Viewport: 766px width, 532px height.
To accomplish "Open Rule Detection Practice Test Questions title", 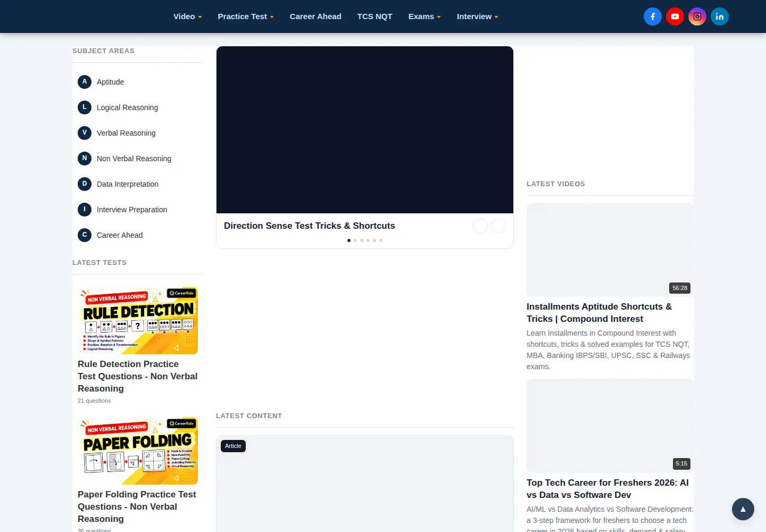I will pyautogui.click(x=138, y=376).
